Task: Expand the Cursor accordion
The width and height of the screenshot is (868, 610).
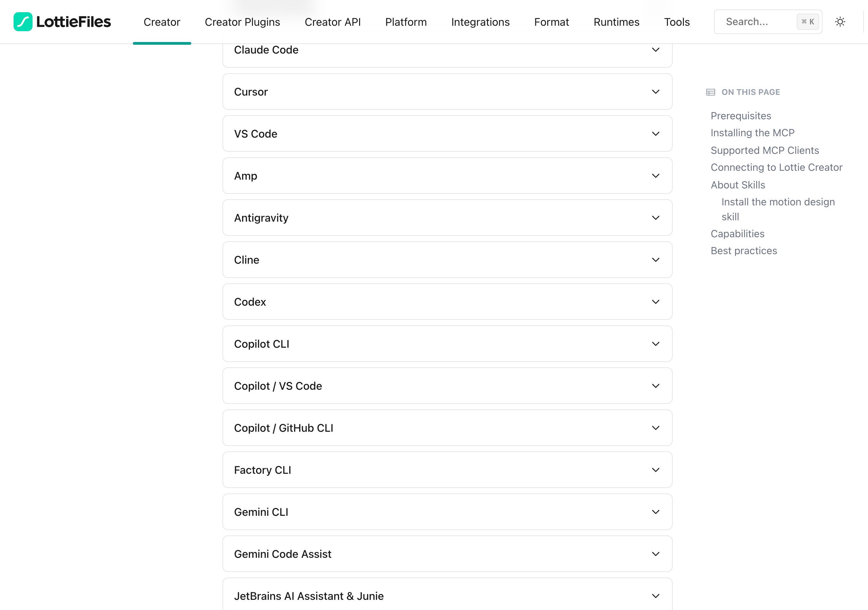Action: (448, 92)
